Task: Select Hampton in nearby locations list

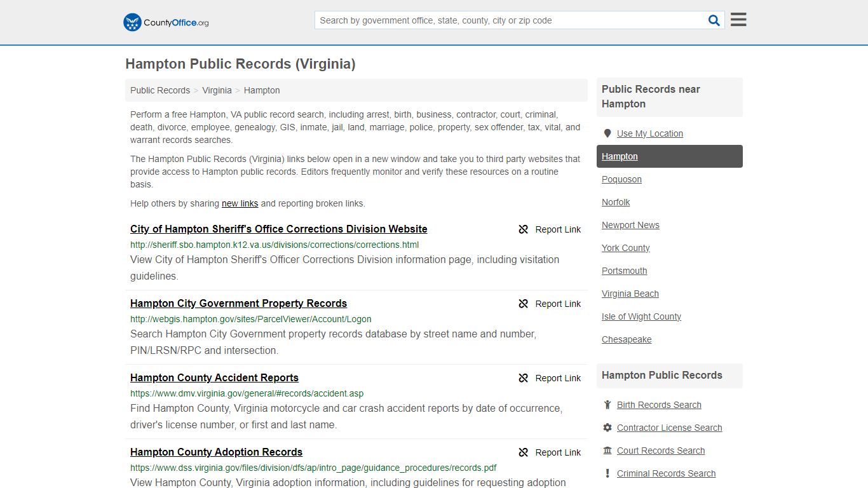Action: pyautogui.click(x=670, y=156)
